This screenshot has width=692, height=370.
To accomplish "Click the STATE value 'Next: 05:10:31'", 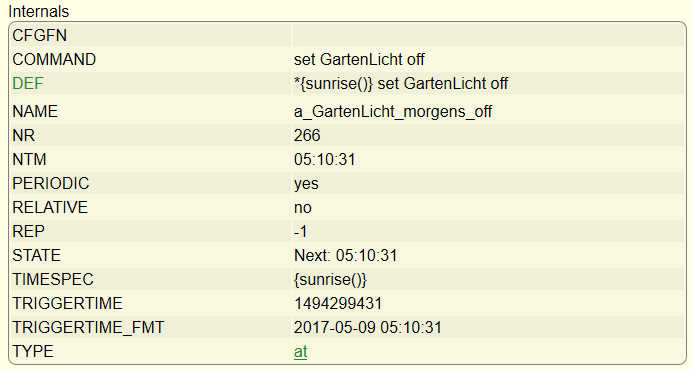I will pyautogui.click(x=346, y=256).
